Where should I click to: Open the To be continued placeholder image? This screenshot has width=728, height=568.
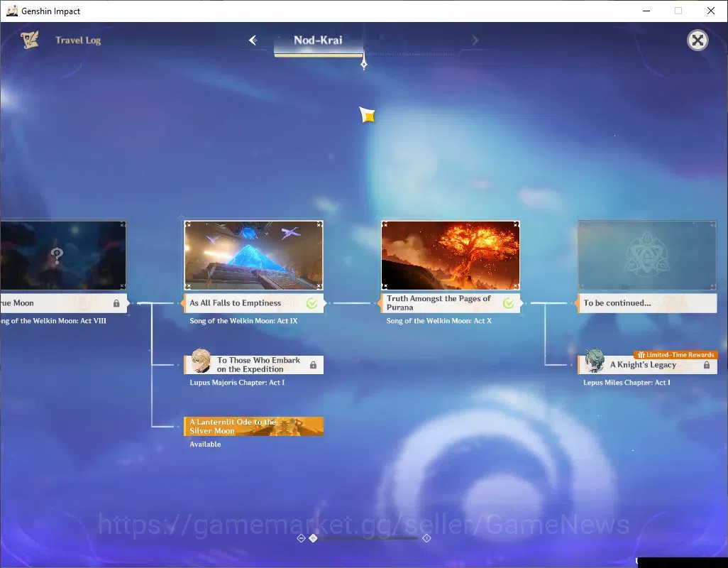[647, 255]
